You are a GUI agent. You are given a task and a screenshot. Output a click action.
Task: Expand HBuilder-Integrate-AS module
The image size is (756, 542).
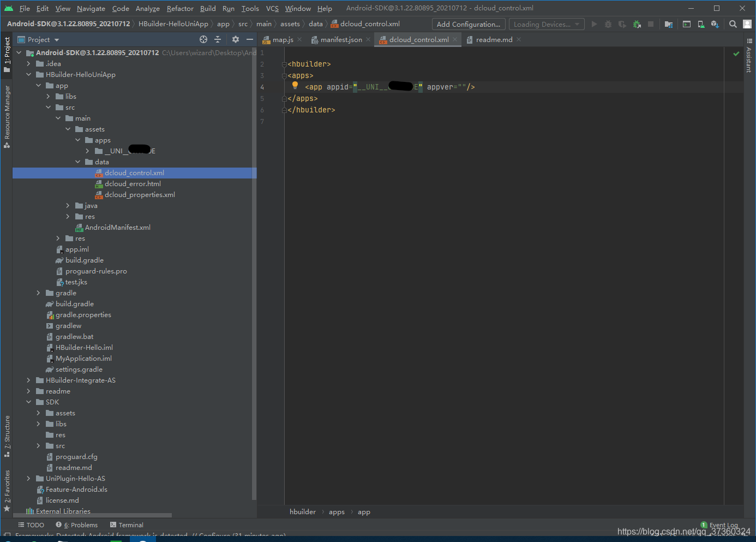pos(28,380)
